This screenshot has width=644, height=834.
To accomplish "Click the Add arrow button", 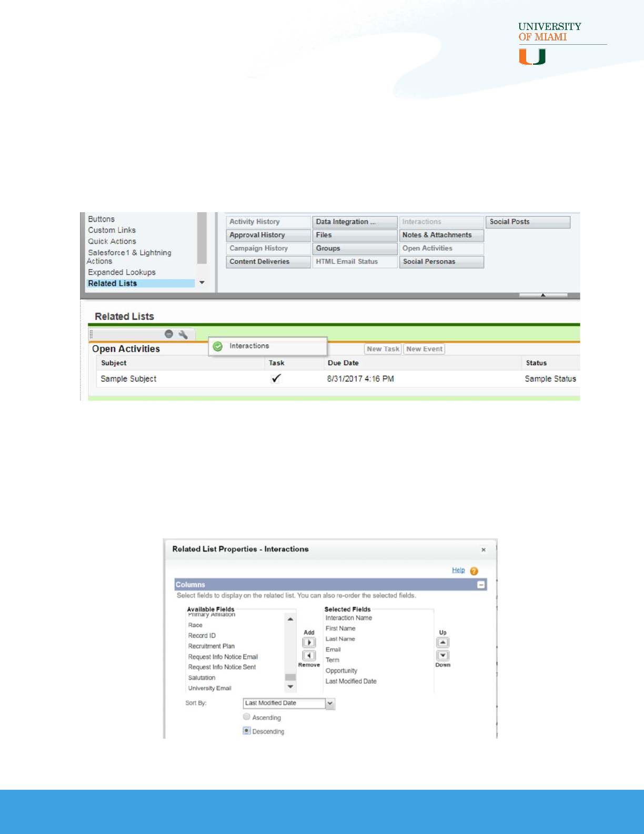I will coord(309,642).
